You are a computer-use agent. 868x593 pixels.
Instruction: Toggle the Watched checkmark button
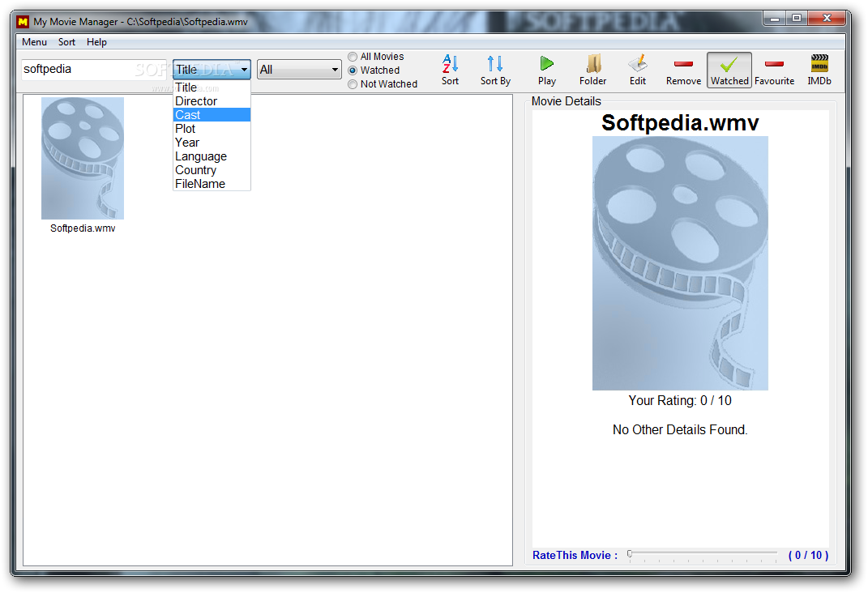pos(729,70)
